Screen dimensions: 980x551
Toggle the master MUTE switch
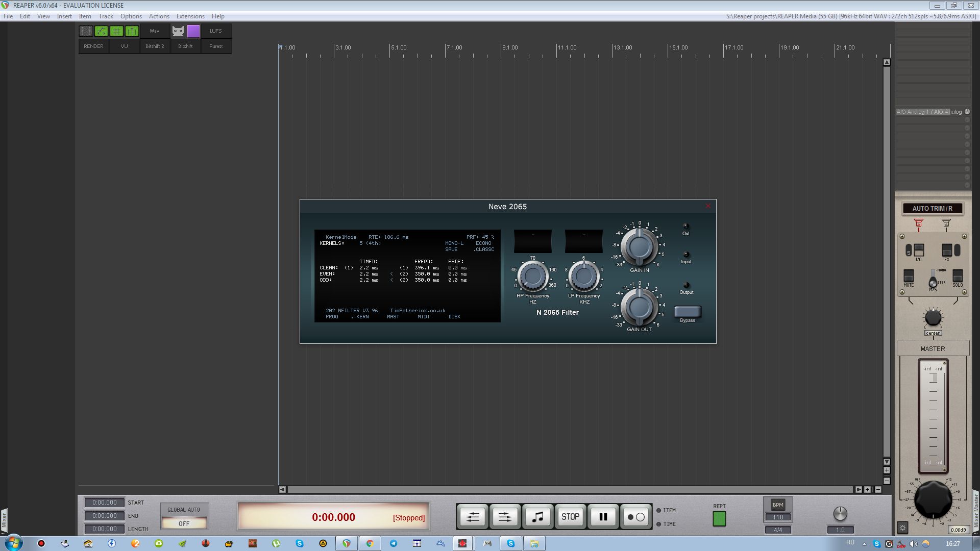(909, 276)
